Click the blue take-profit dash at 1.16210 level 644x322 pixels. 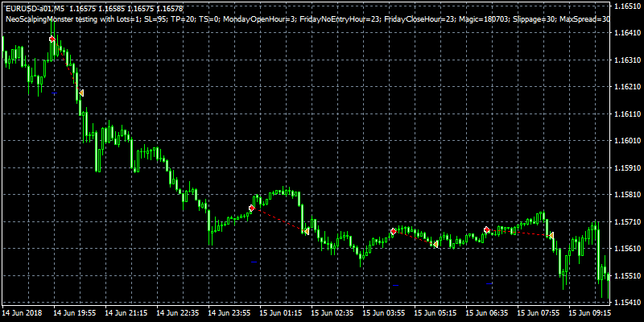(54, 93)
